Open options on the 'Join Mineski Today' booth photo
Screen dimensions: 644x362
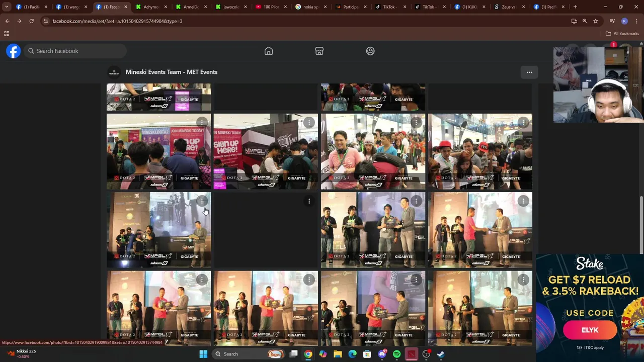point(202,122)
